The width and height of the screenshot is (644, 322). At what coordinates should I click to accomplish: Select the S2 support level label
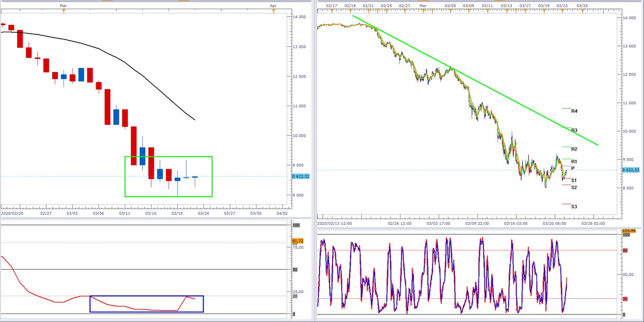574,188
